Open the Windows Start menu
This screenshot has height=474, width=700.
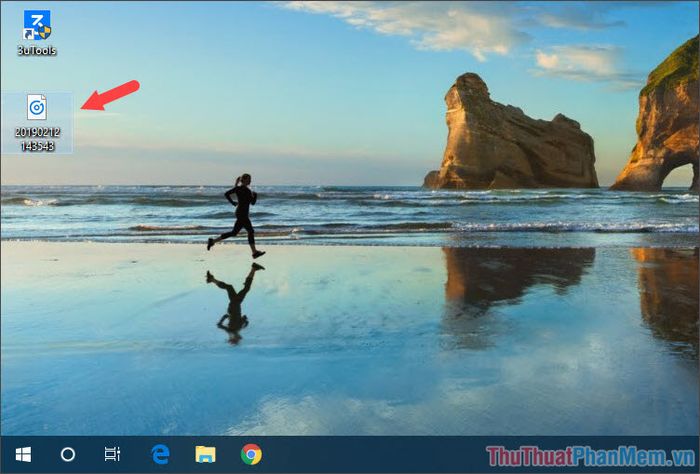point(23,455)
